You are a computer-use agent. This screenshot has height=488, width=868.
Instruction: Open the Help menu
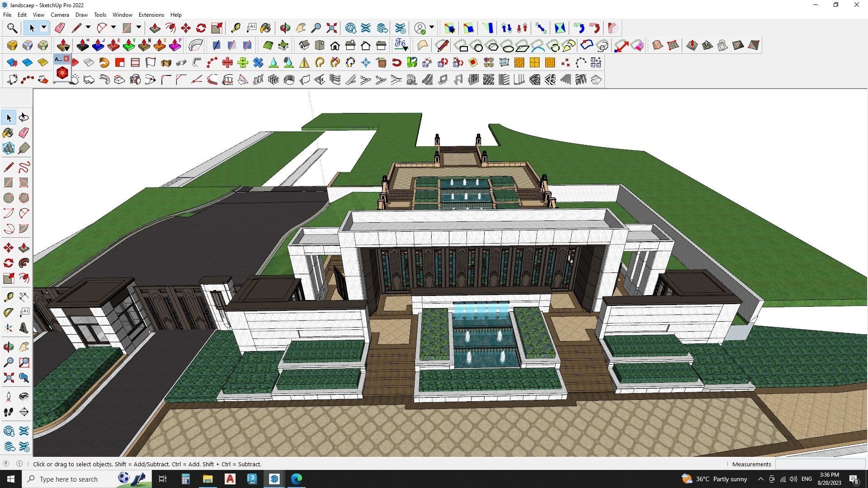tap(176, 14)
